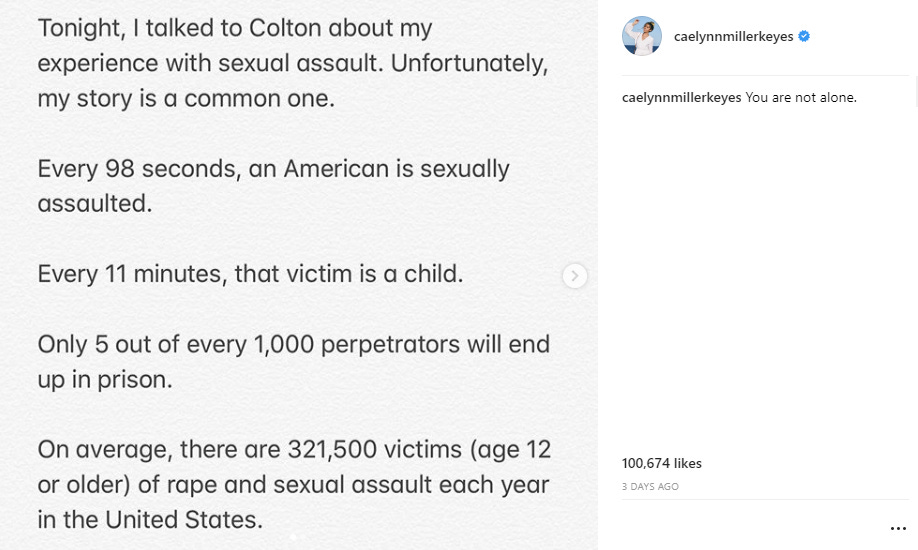Click the "that victim is a child" line
This screenshot has width=918, height=550.
tap(250, 274)
